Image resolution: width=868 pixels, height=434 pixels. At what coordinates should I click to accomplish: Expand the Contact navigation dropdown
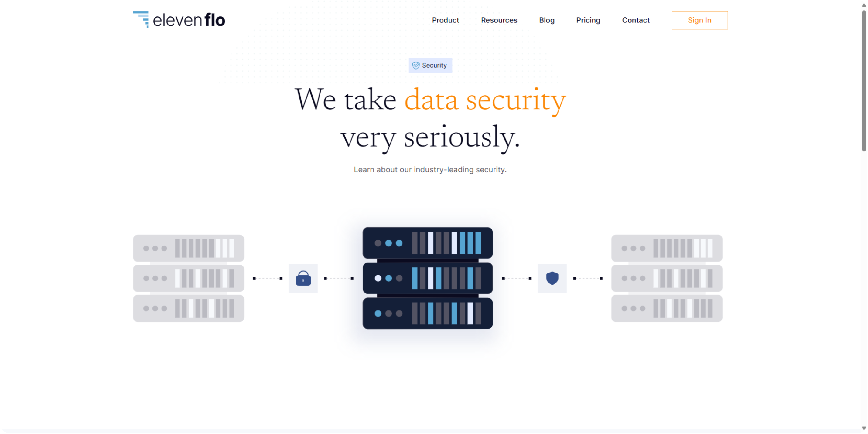(x=635, y=20)
